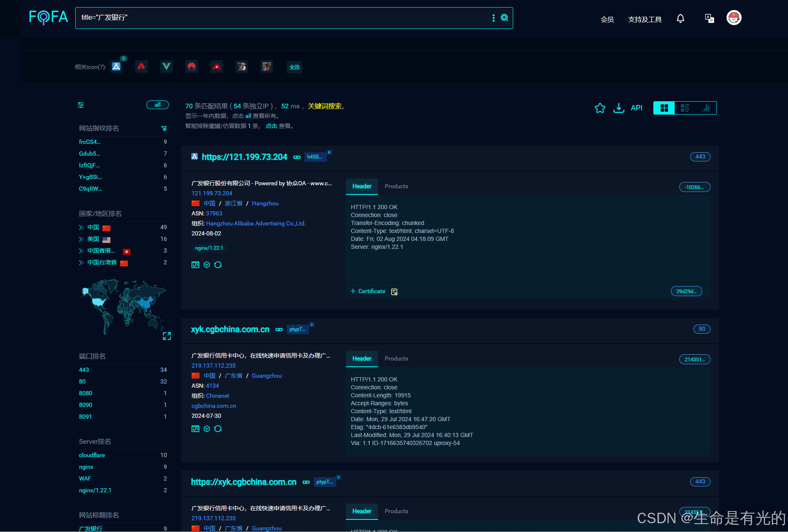Screen dimensions: 788x532
Task: Click the API button
Action: tap(637, 108)
